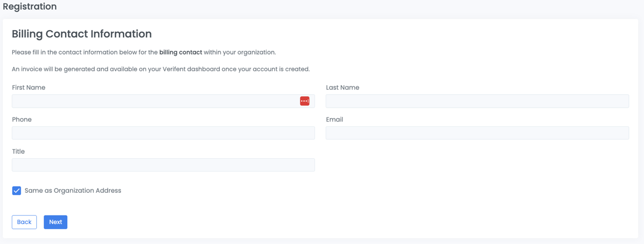The height and width of the screenshot is (244, 644).
Task: Click into the Last Name text box
Action: [x=477, y=101]
